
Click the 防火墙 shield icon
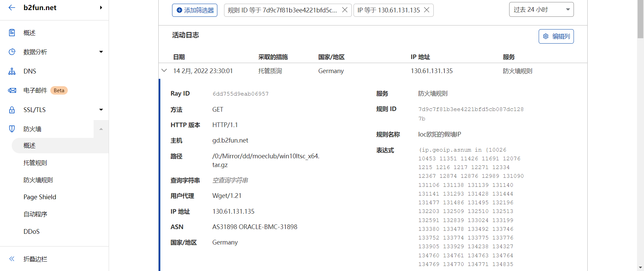click(12, 129)
